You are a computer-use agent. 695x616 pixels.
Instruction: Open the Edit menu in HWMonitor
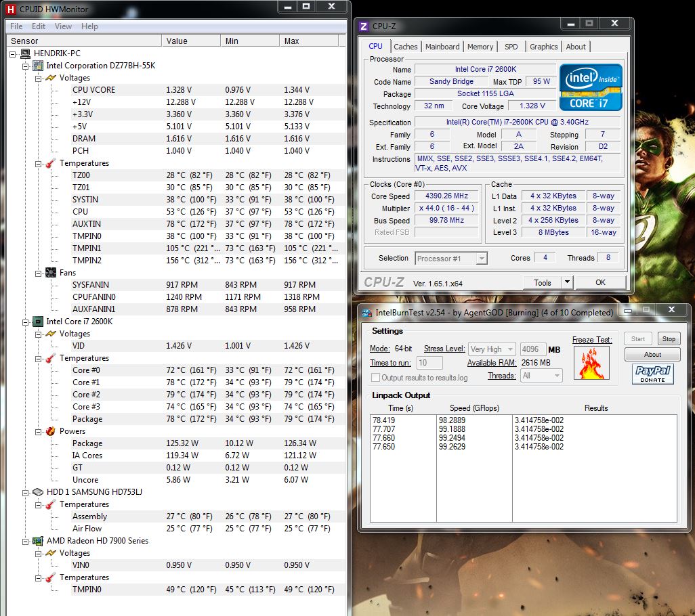[x=38, y=26]
